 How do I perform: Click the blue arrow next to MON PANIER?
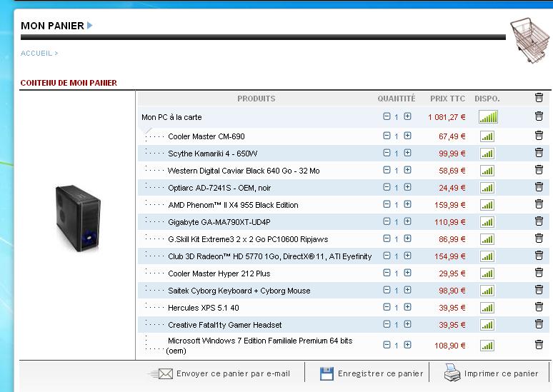coord(89,26)
